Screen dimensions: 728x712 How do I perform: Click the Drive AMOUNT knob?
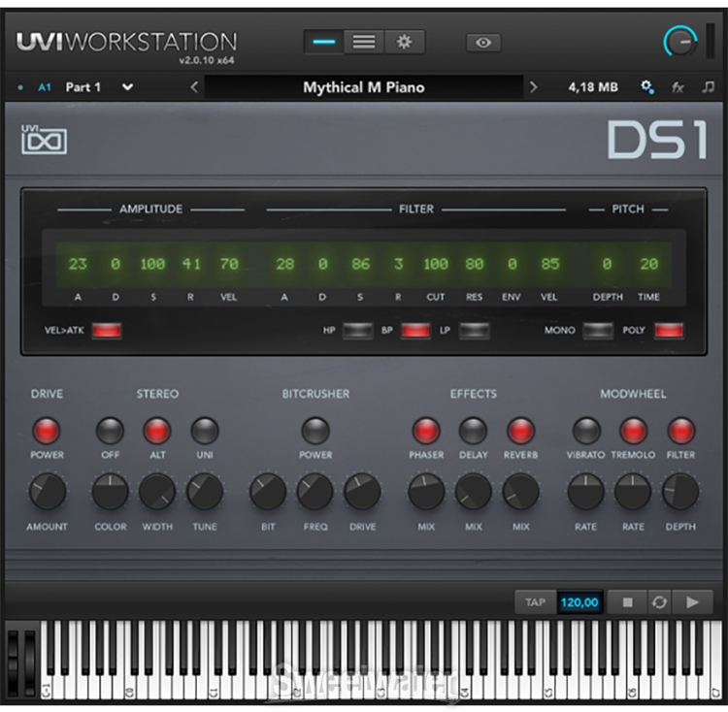(47, 492)
